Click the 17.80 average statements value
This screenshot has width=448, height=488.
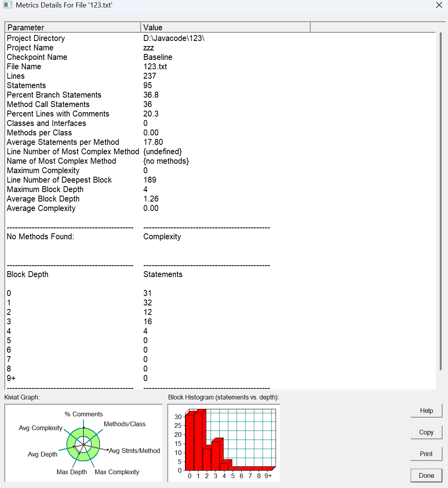click(153, 142)
